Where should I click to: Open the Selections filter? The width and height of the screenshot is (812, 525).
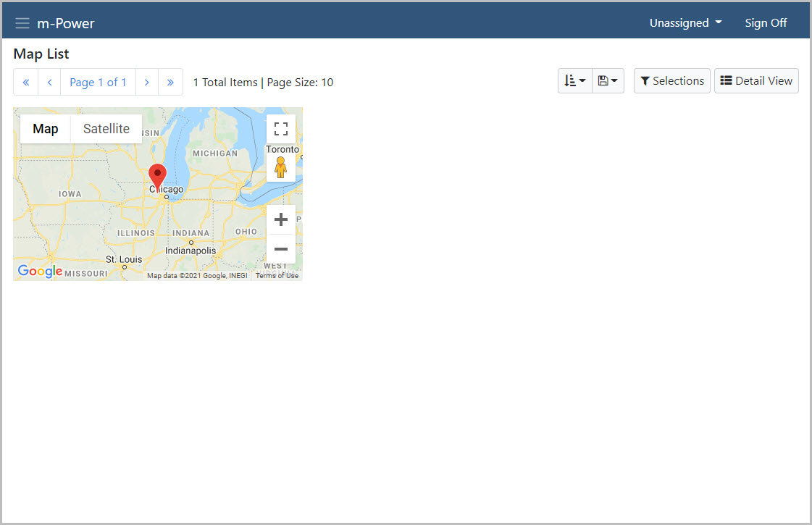pos(672,81)
